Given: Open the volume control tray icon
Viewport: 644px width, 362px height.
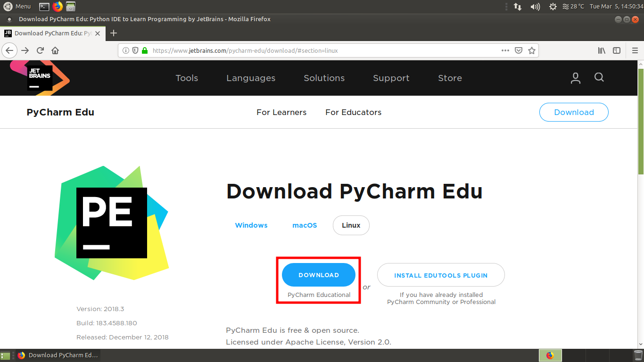Looking at the screenshot, I should tap(535, 7).
